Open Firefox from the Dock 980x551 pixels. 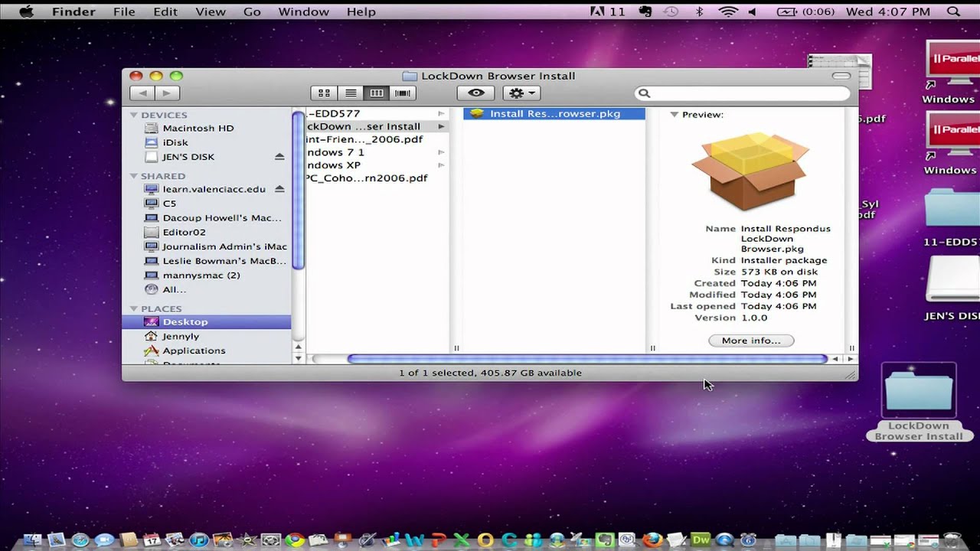(652, 540)
